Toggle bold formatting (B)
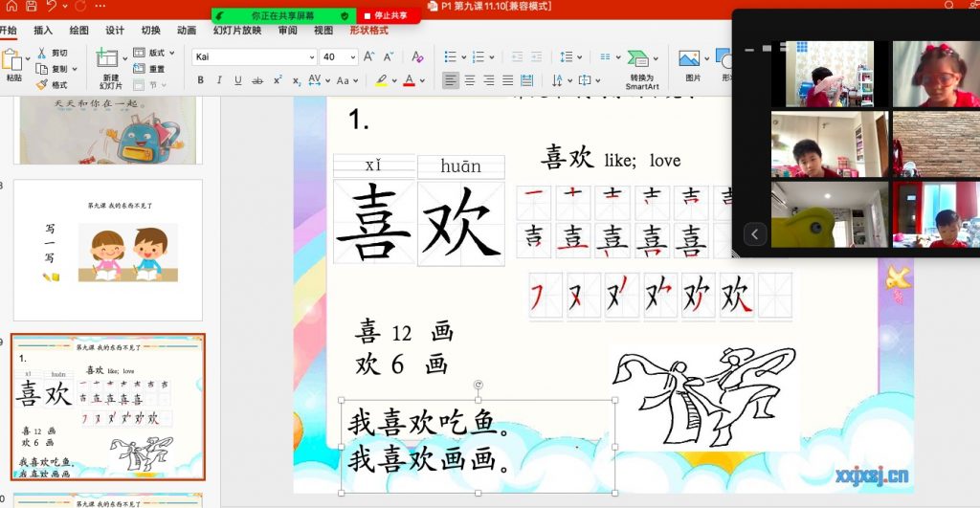Viewport: 980px width, 508px height. coord(201,80)
